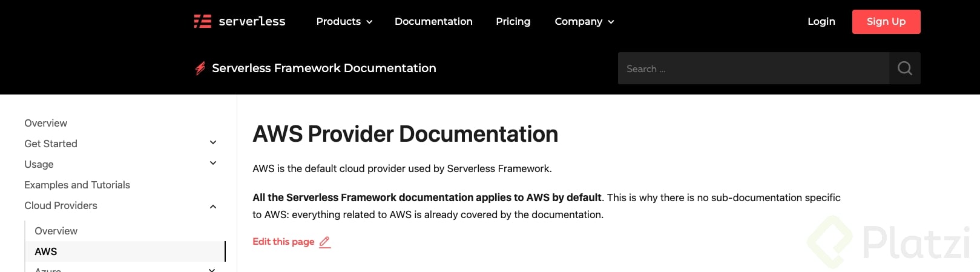
Task: Click the Login link
Action: [821, 22]
